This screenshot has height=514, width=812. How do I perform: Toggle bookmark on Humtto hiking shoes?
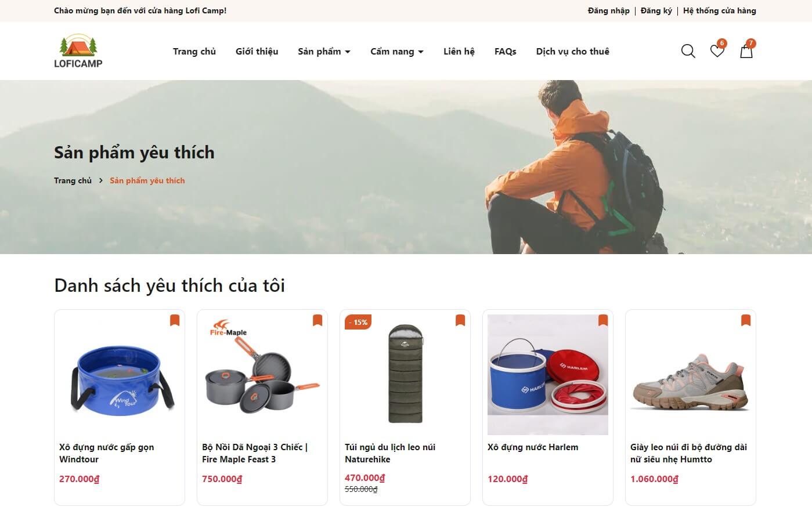click(x=746, y=320)
